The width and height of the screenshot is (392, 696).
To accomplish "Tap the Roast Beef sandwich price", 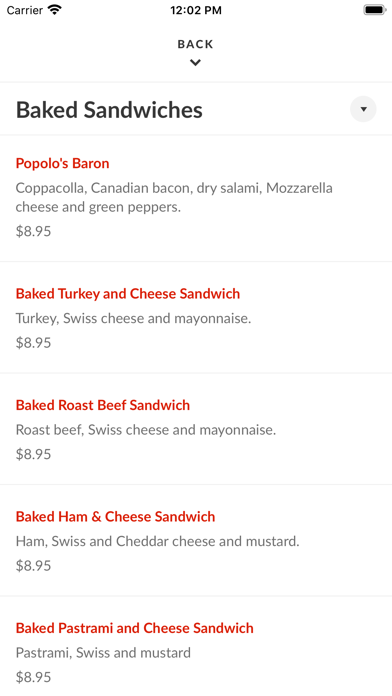I will (33, 454).
